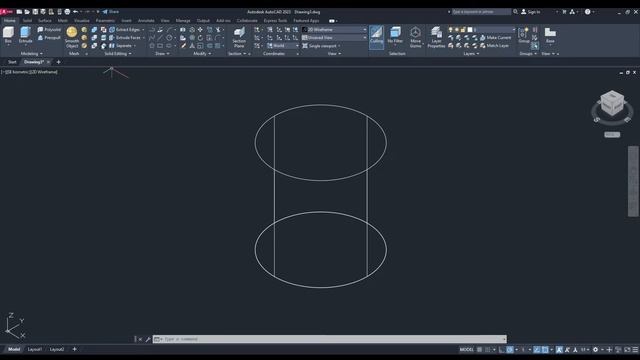This screenshot has width=640, height=360.
Task: Click the Undo arrow in quick access toolbar
Action: click(x=76, y=12)
